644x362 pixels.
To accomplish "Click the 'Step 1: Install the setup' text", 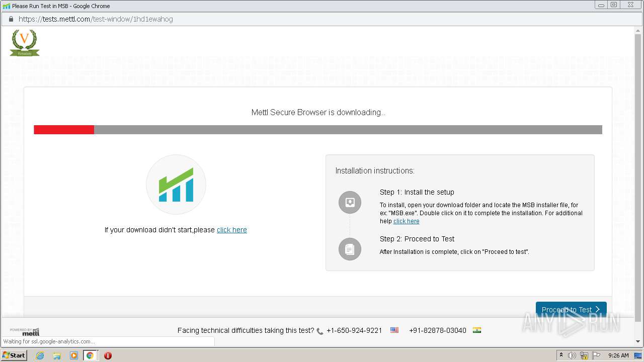I will coord(417,192).
